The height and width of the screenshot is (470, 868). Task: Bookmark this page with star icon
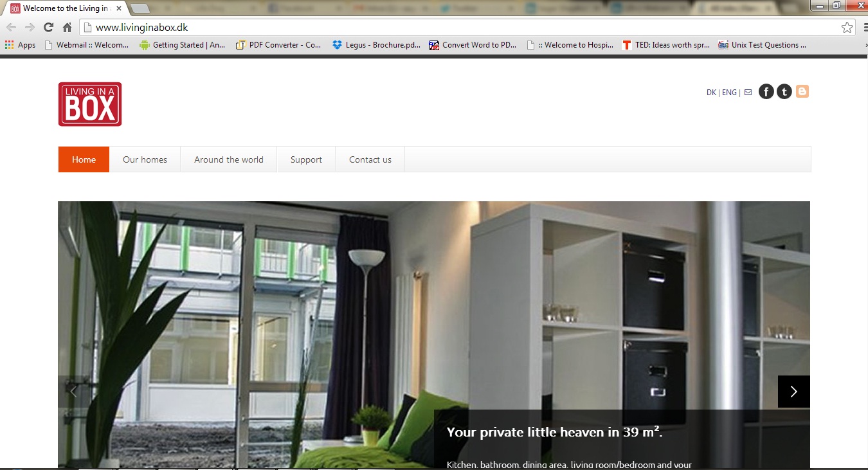click(x=847, y=28)
